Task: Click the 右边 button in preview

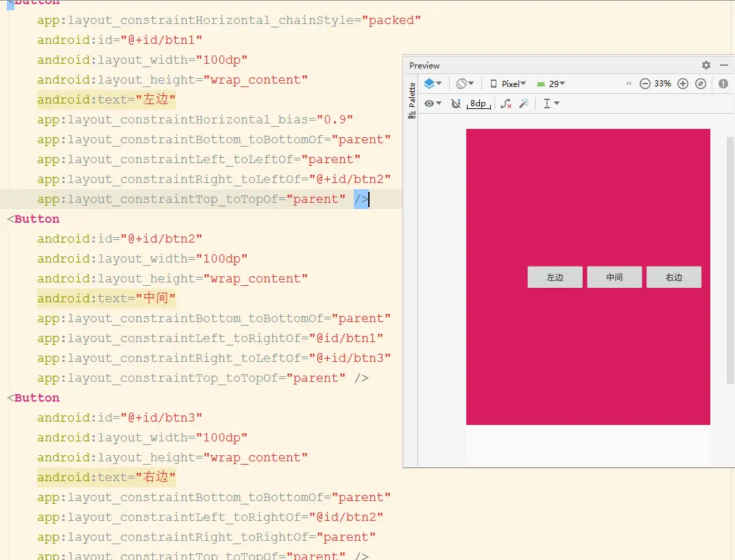Action: 674,277
